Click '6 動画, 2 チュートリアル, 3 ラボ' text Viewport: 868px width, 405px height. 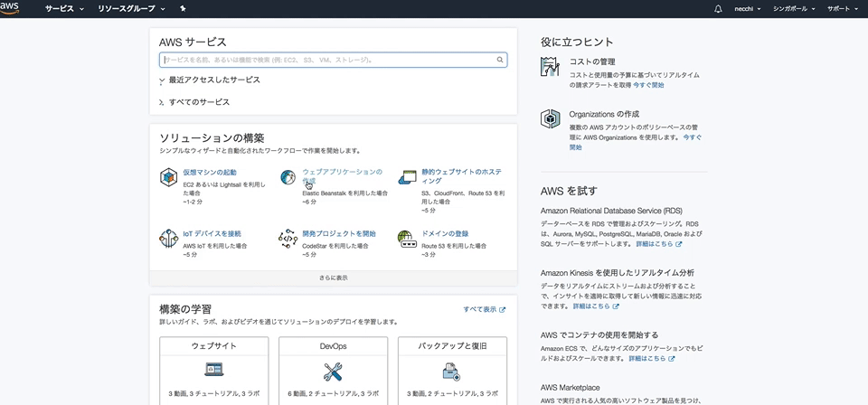point(334,394)
